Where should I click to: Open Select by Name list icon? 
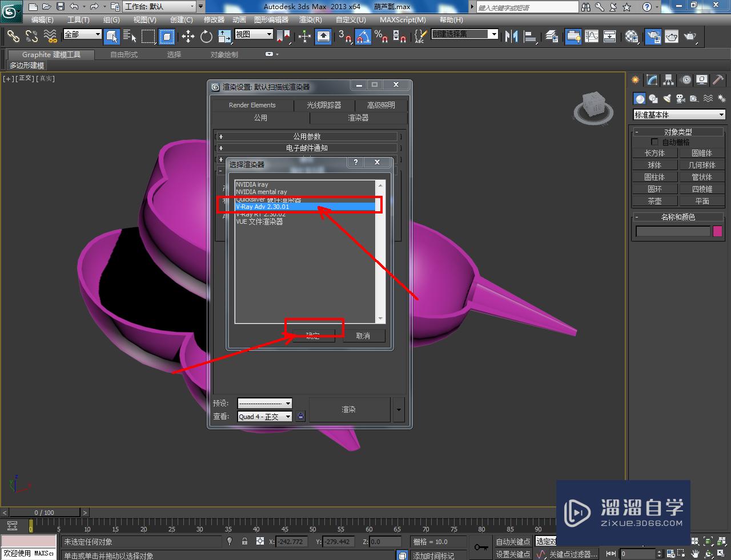[x=130, y=37]
